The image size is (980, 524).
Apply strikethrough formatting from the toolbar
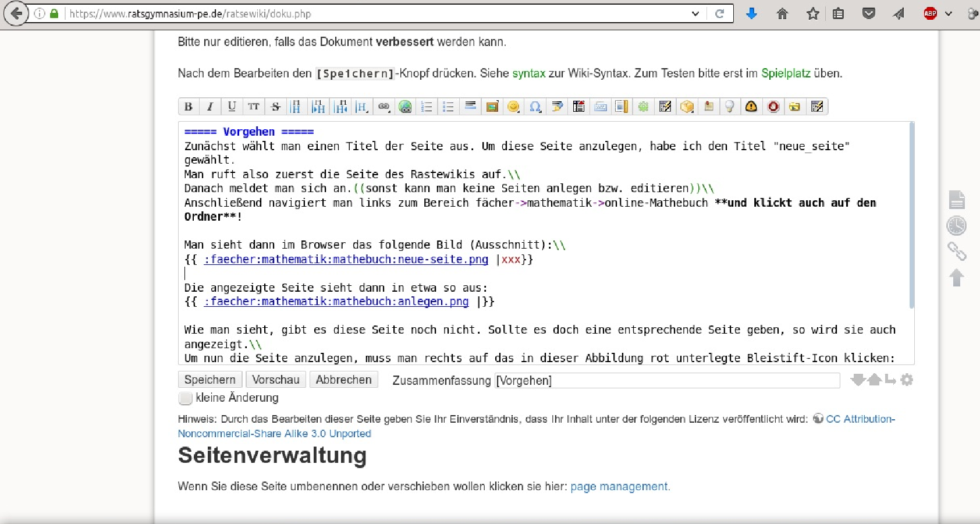pyautogui.click(x=275, y=107)
